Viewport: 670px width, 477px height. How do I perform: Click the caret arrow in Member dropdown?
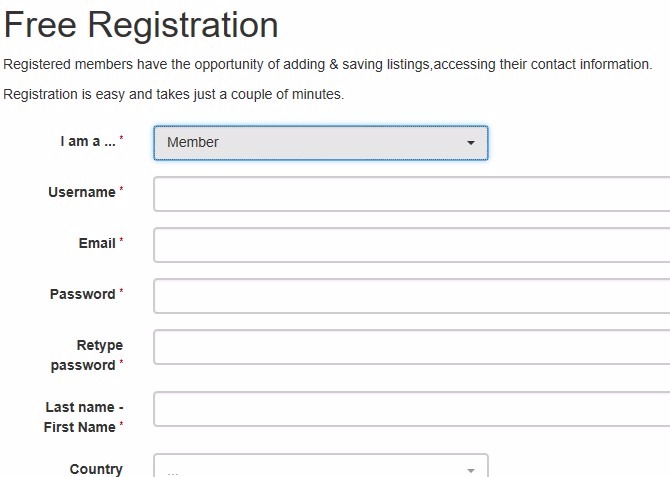(471, 143)
